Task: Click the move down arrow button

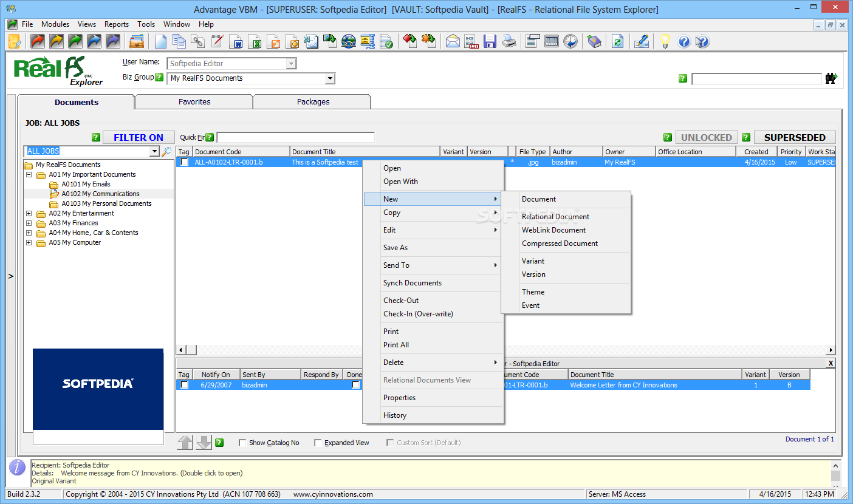Action: [x=204, y=443]
